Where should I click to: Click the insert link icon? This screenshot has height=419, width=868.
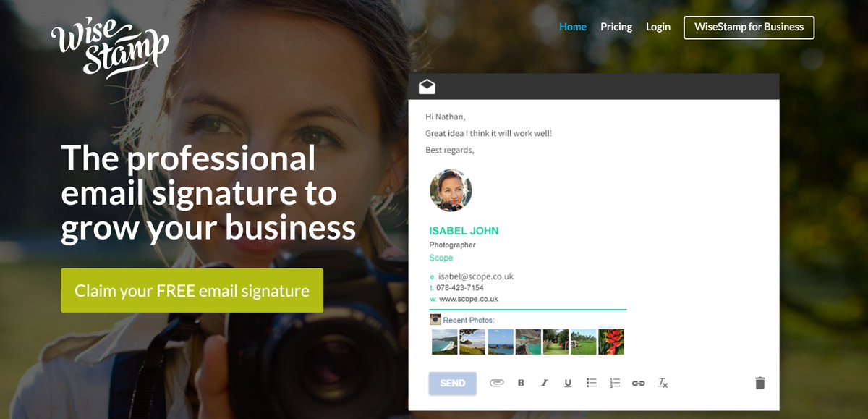pyautogui.click(x=638, y=383)
